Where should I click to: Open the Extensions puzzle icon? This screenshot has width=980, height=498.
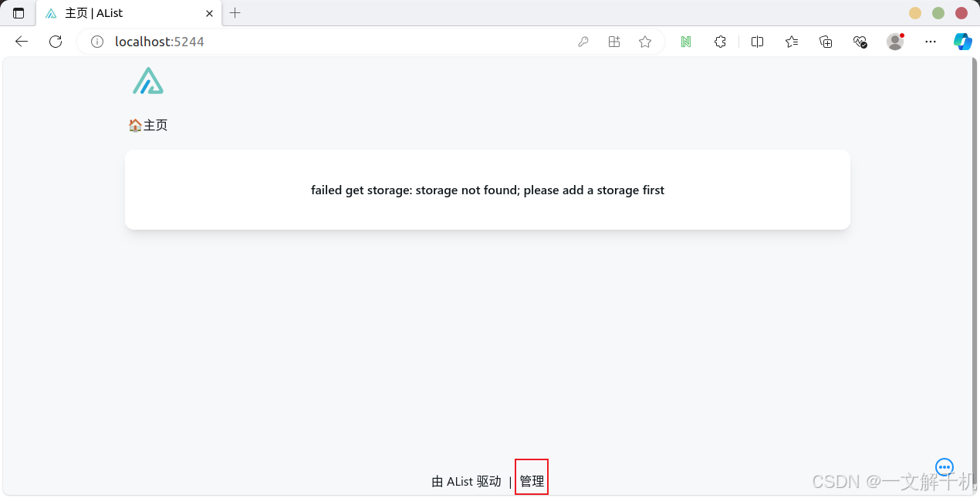[720, 42]
